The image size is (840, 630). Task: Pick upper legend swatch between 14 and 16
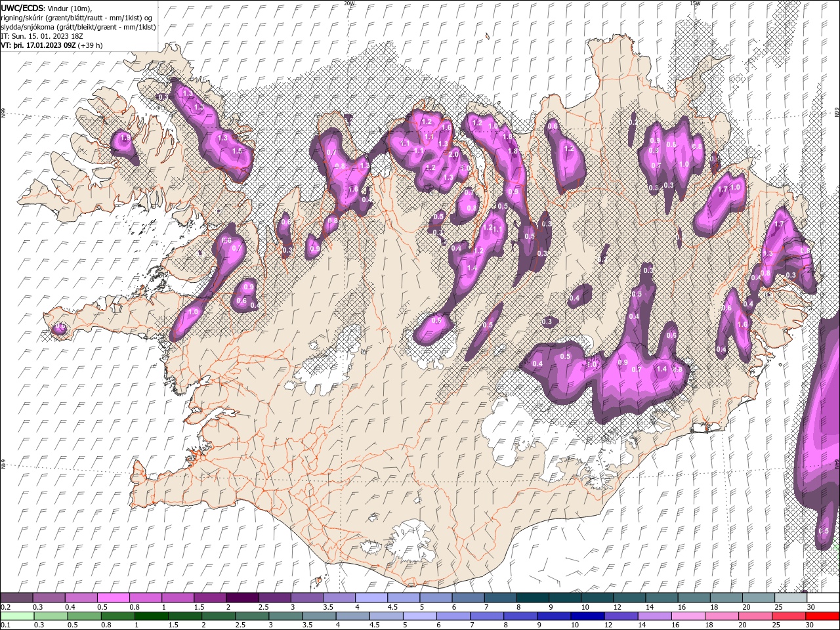coord(662,597)
